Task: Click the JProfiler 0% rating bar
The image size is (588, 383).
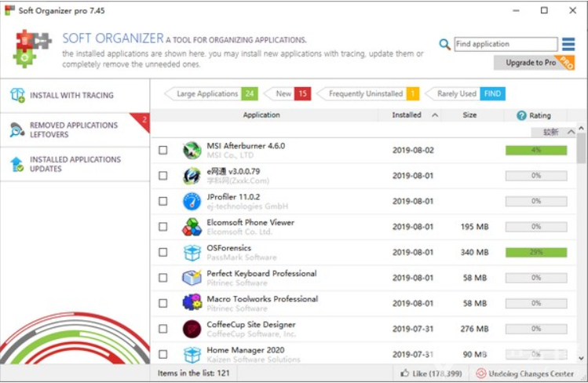Action: [536, 201]
